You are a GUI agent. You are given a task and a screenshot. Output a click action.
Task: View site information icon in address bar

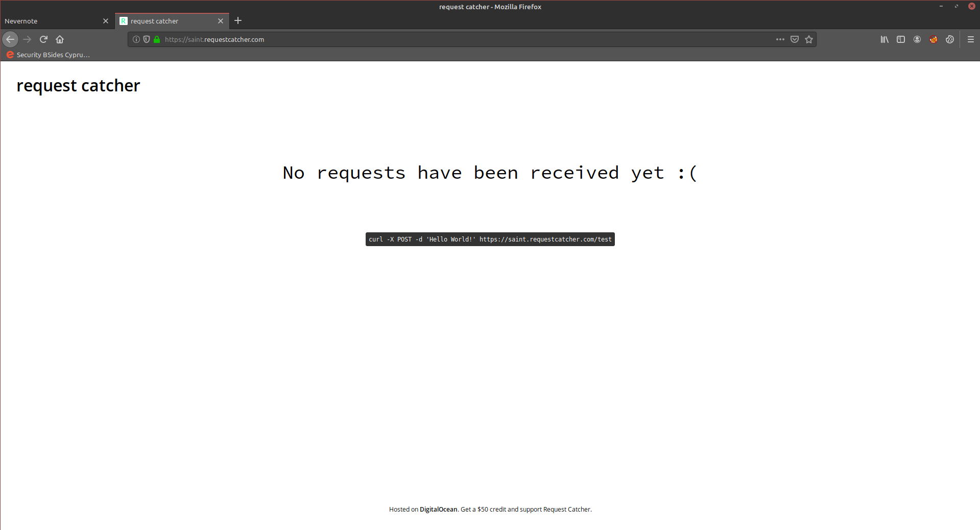tap(136, 39)
